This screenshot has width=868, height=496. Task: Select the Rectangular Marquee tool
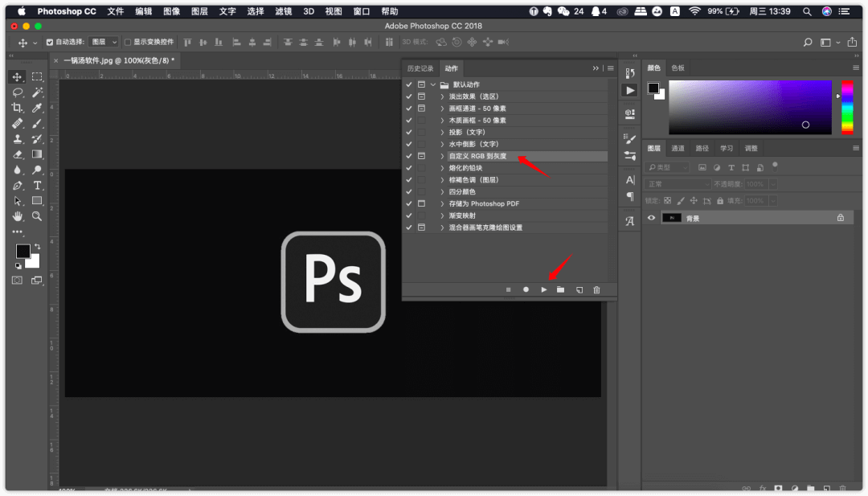click(x=37, y=77)
